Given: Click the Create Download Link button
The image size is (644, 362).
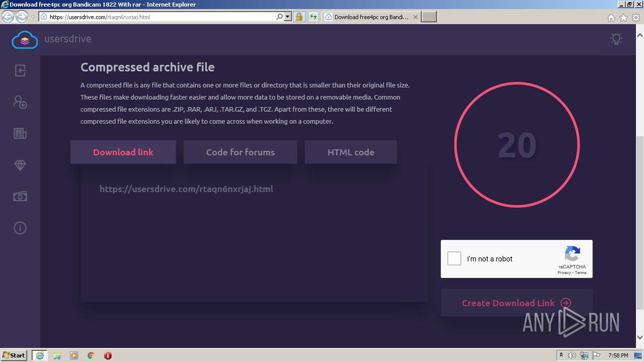Looking at the screenshot, I should pos(517,303).
